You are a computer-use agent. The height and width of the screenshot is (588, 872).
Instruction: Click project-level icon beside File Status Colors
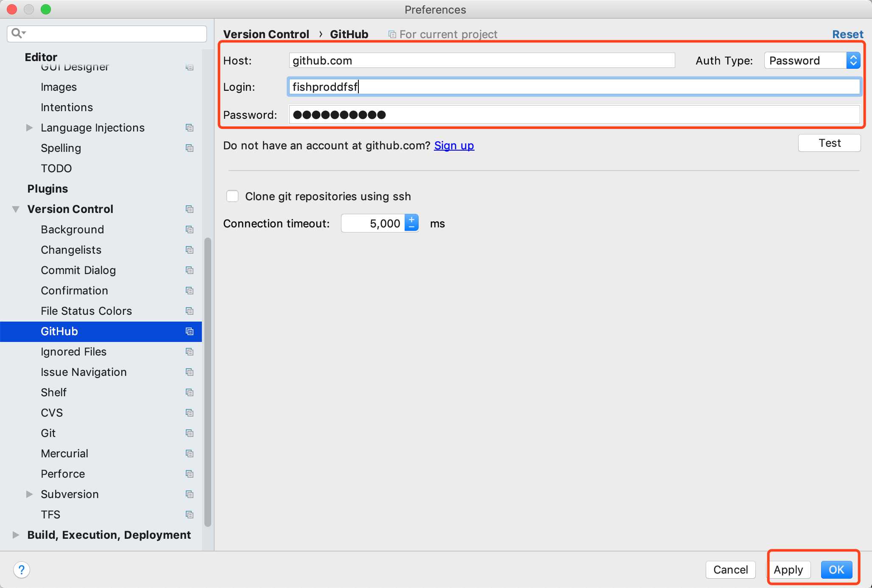[x=190, y=311]
